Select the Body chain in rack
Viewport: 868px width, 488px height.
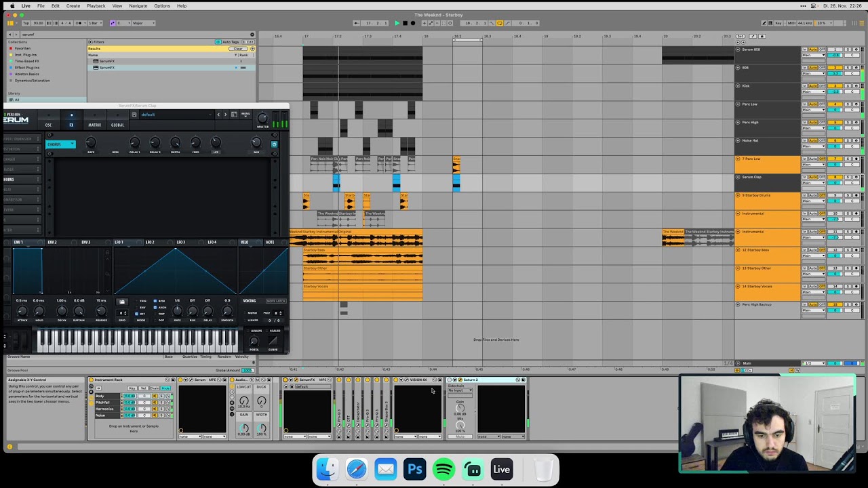(x=106, y=396)
